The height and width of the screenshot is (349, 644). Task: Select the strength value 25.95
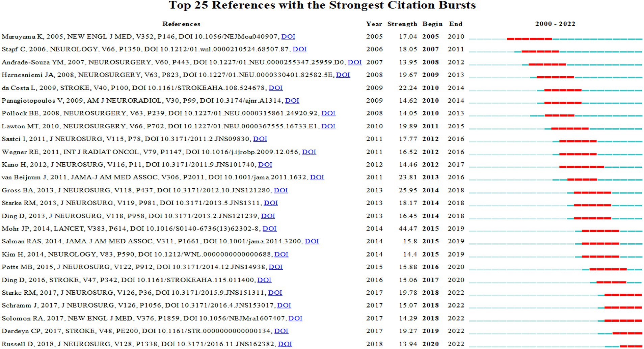coord(408,190)
